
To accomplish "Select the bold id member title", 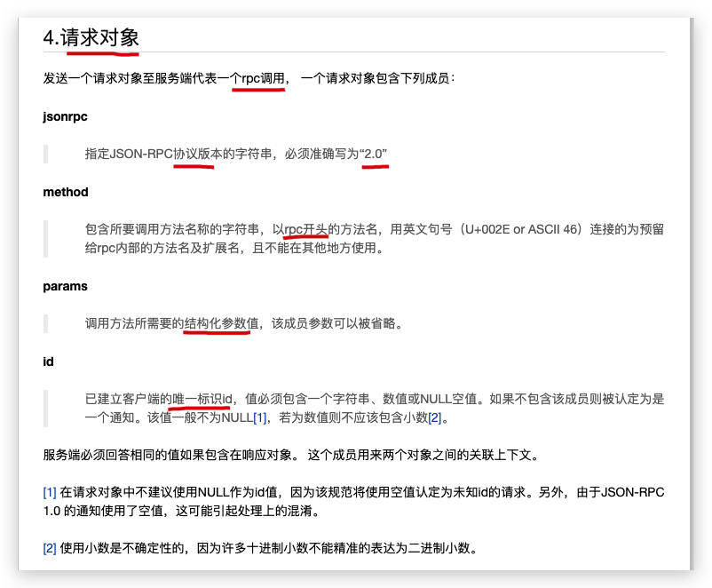I will pos(48,362).
